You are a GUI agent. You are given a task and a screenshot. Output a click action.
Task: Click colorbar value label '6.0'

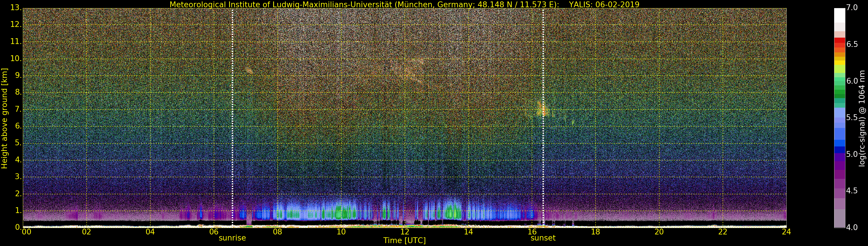click(852, 81)
